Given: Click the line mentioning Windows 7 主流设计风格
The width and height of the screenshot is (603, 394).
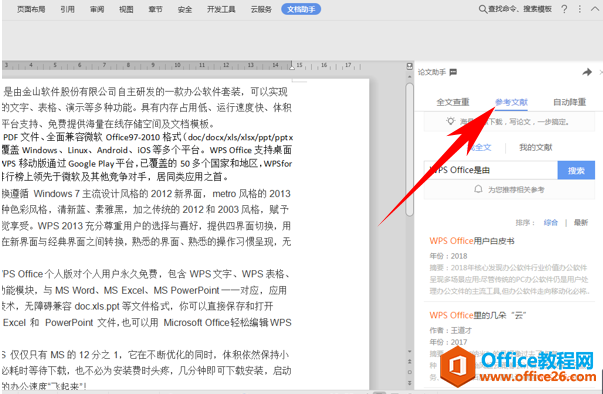Looking at the screenshot, I should pos(146,194).
